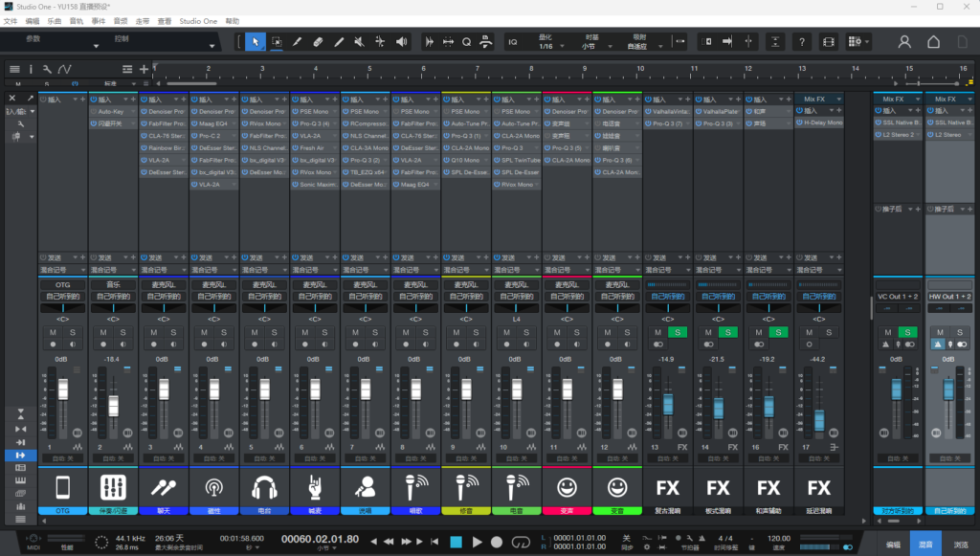Open the 帮助 menu
This screenshot has height=556, width=980.
click(233, 21)
